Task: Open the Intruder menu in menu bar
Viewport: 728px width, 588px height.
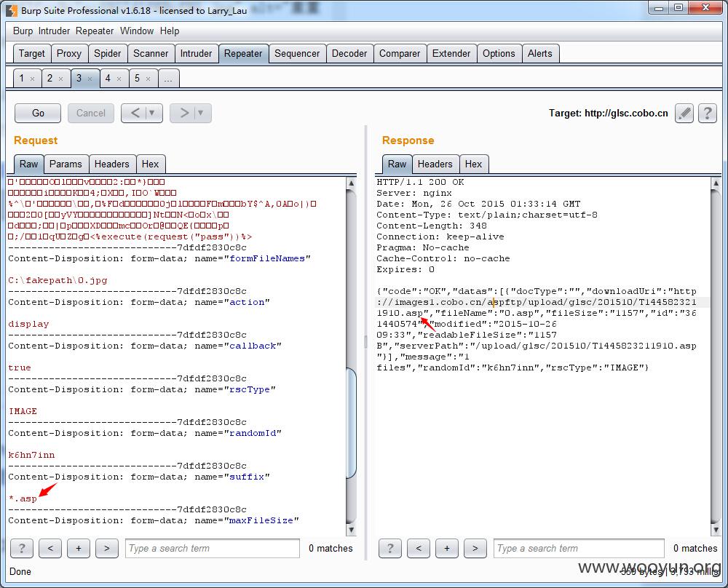Action: click(54, 31)
